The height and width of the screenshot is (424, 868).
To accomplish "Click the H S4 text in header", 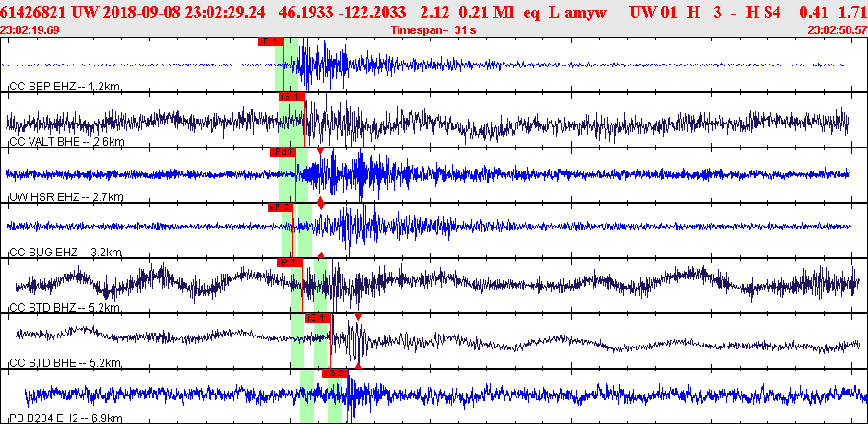I will pos(765,11).
